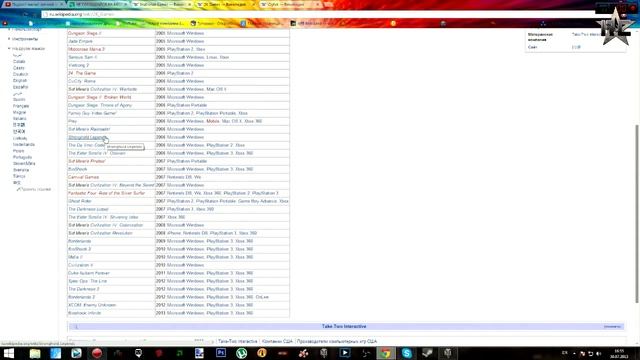Open the Duke Nukem Forever link
The image size is (640, 360).
89,273
